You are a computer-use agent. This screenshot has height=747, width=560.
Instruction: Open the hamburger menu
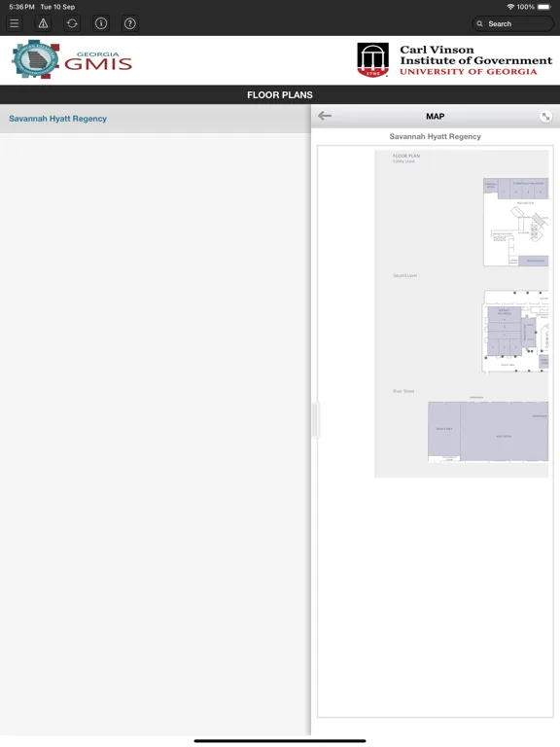15,23
